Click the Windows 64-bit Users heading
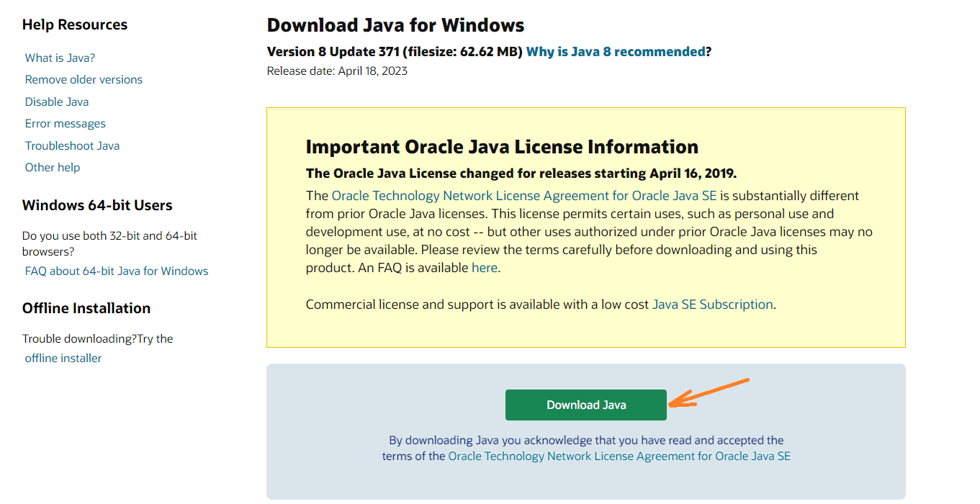 pyautogui.click(x=97, y=205)
